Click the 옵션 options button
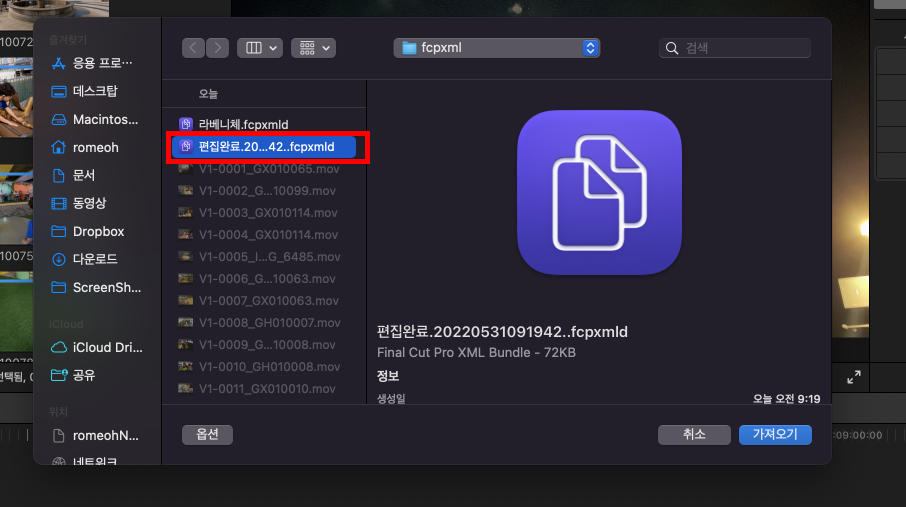Viewport: 906px width, 507px height. [x=207, y=435]
